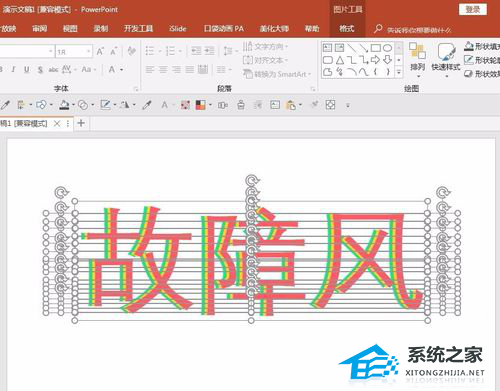Justify text in paragraph group
Image resolution: width=500 pixels, height=391 pixels.
(190, 69)
